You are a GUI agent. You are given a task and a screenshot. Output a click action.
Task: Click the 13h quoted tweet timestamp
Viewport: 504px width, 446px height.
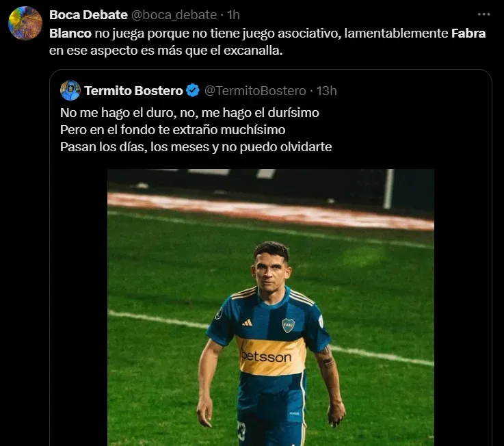pos(326,90)
